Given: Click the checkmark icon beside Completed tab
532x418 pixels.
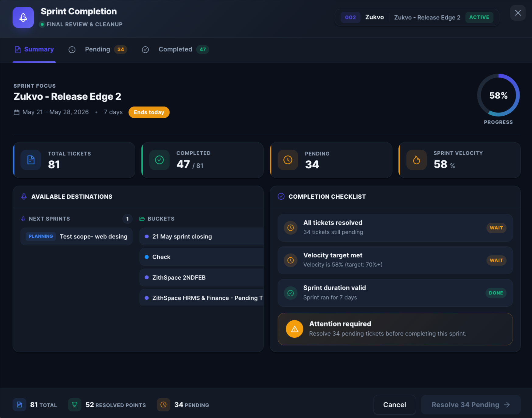Looking at the screenshot, I should (145, 50).
